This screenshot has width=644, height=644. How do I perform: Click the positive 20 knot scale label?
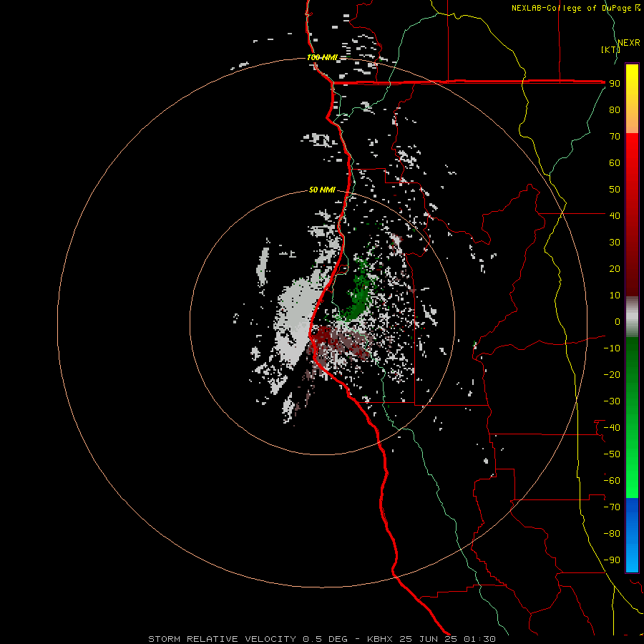(x=615, y=268)
